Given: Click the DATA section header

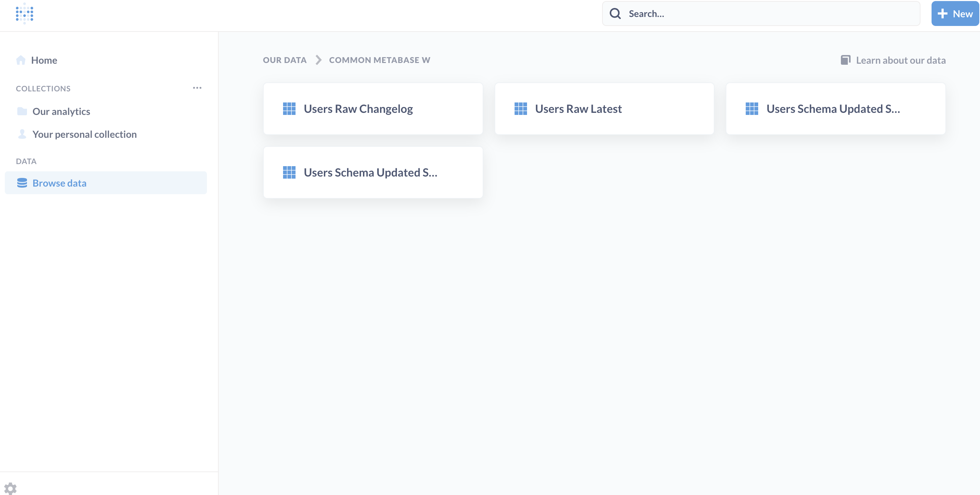Looking at the screenshot, I should (26, 161).
